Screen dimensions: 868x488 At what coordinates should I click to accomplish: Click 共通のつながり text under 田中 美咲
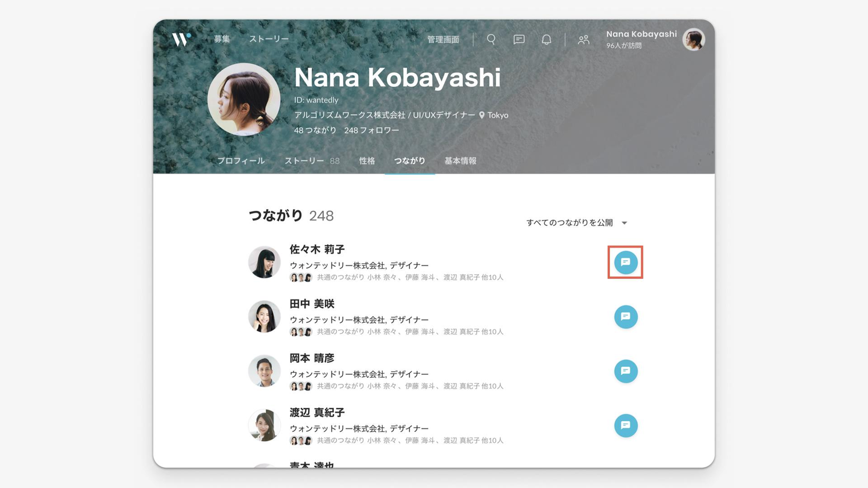click(x=410, y=332)
